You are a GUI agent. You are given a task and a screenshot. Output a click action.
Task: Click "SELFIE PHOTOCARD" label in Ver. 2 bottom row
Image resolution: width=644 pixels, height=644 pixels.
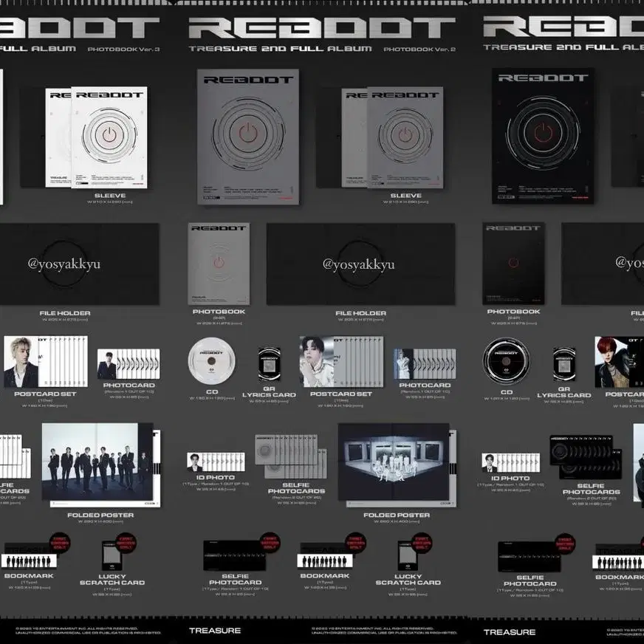click(x=236, y=579)
